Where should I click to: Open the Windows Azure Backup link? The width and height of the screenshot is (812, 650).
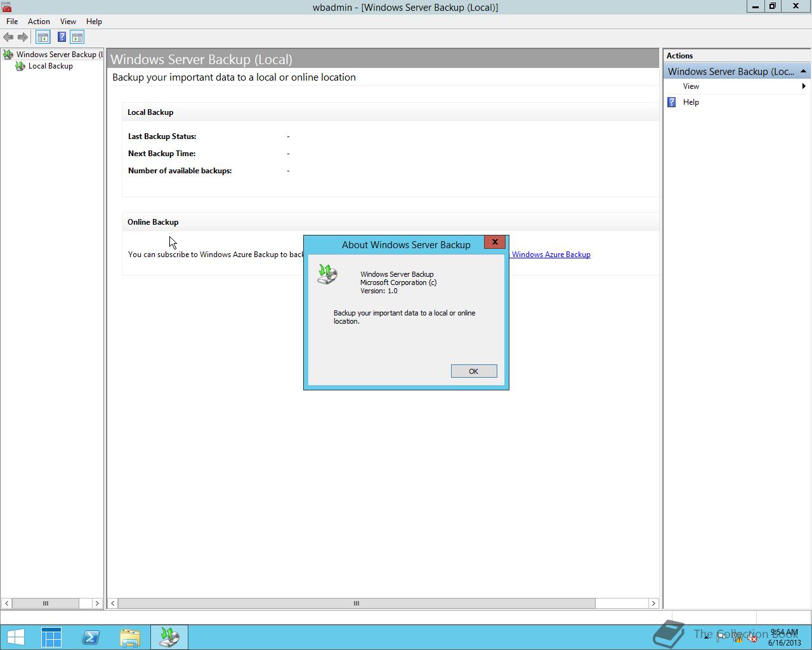point(551,255)
